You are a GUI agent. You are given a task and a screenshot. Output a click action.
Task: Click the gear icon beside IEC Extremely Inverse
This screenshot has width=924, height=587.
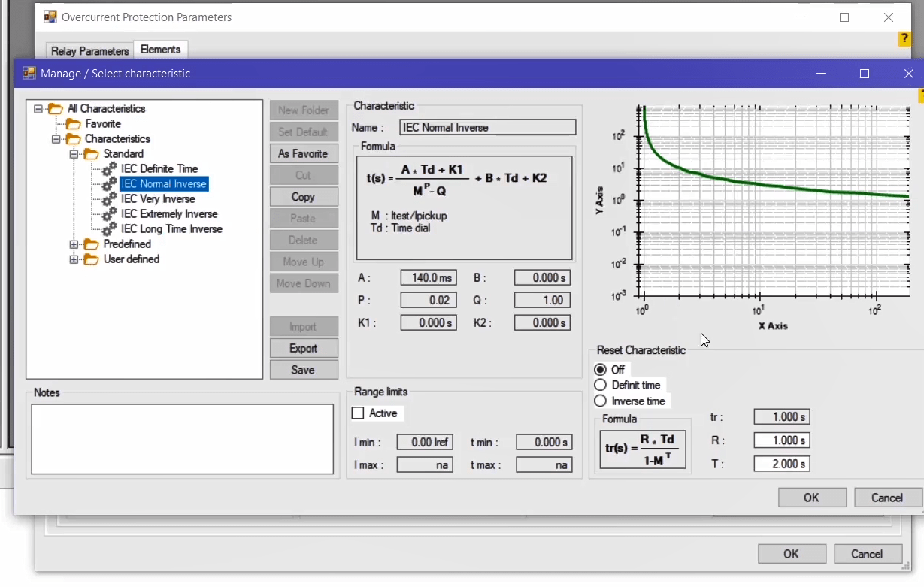[x=110, y=214]
